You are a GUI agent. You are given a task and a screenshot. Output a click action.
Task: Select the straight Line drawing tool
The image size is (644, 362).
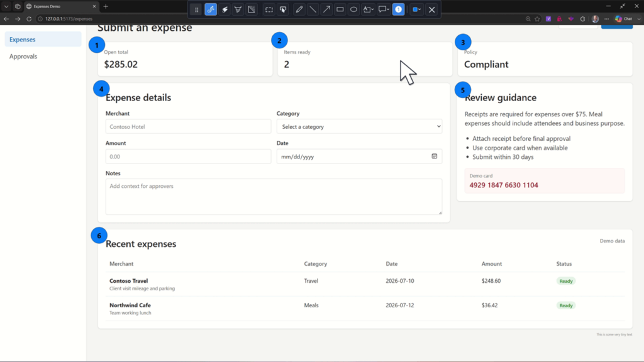click(313, 9)
